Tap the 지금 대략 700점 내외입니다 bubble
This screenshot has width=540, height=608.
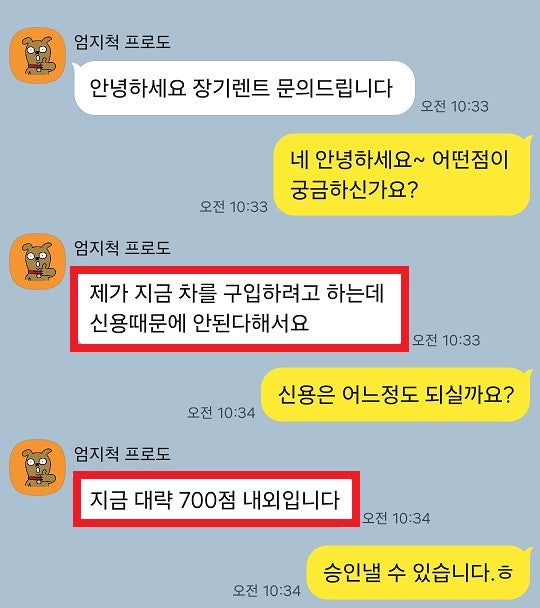tap(216, 499)
